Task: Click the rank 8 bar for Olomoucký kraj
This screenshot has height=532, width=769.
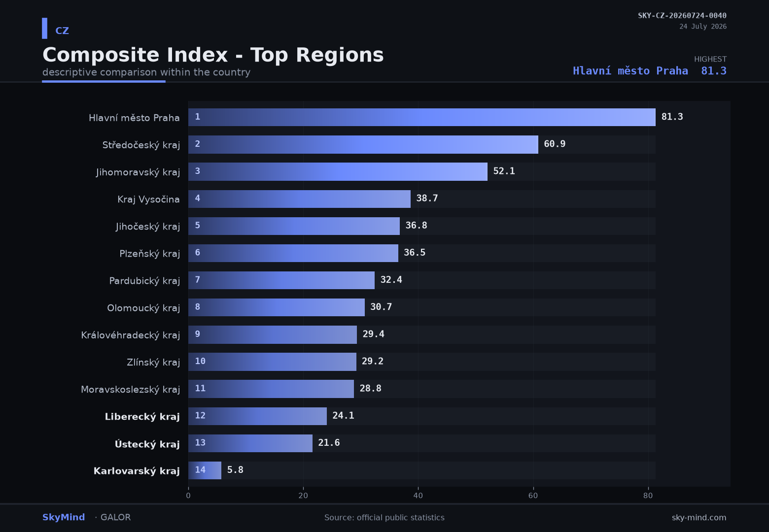Action: pos(277,307)
